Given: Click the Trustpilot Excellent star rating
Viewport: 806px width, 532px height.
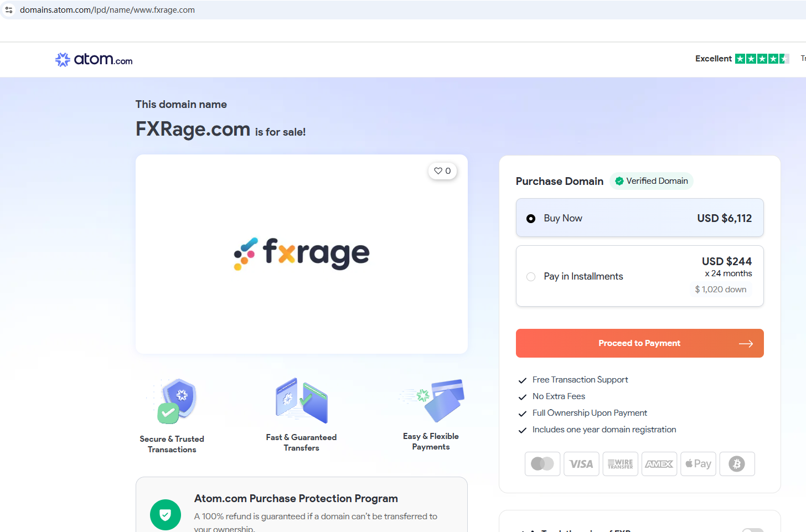Looking at the screenshot, I should (x=762, y=59).
